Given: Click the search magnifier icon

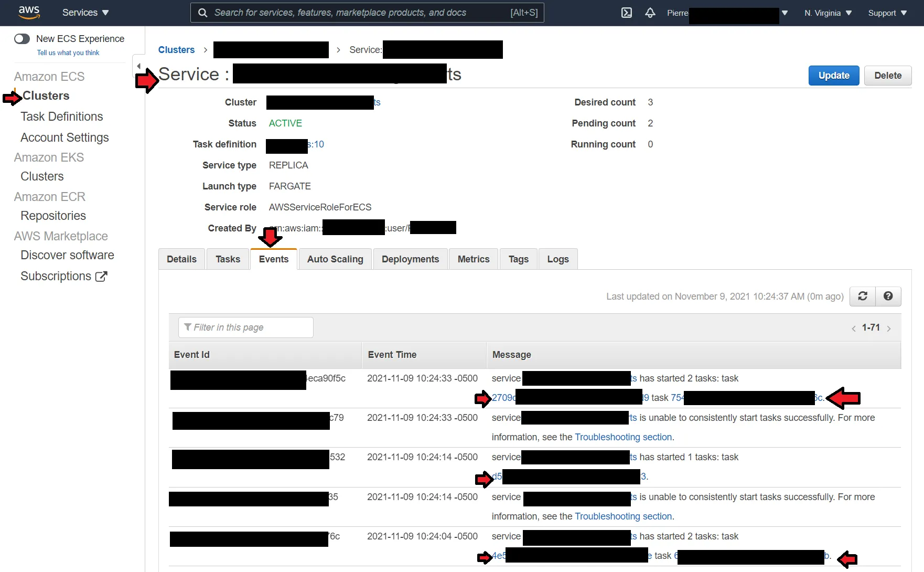Looking at the screenshot, I should 202,13.
